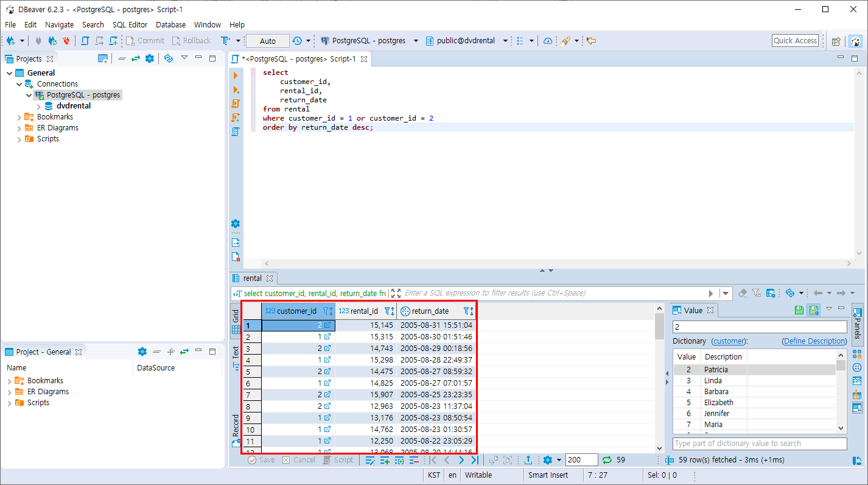The image size is (868, 485).
Task: Click the Export resultset icon
Action: (528, 460)
